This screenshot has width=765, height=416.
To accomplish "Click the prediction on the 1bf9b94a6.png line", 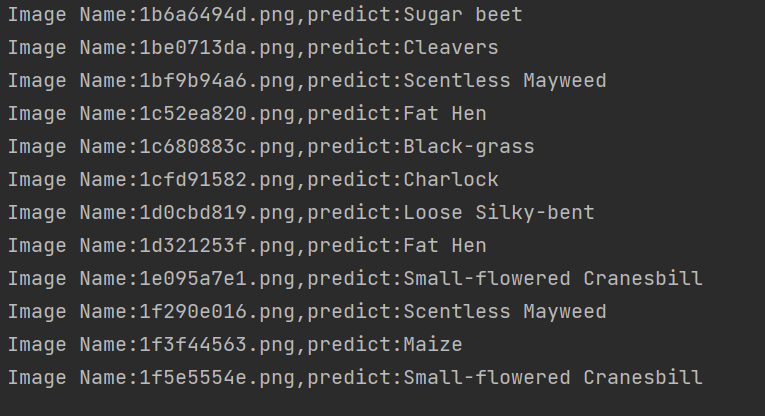I will (x=505, y=81).
